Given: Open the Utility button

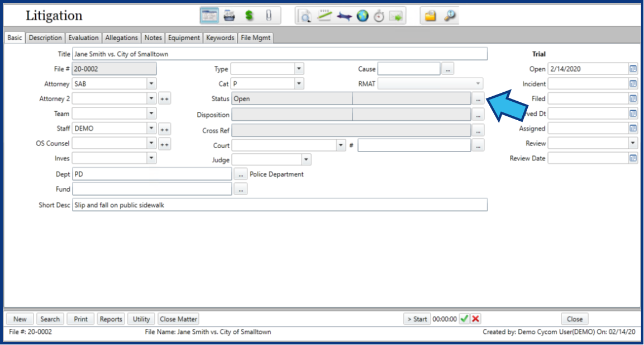Looking at the screenshot, I should [141, 319].
